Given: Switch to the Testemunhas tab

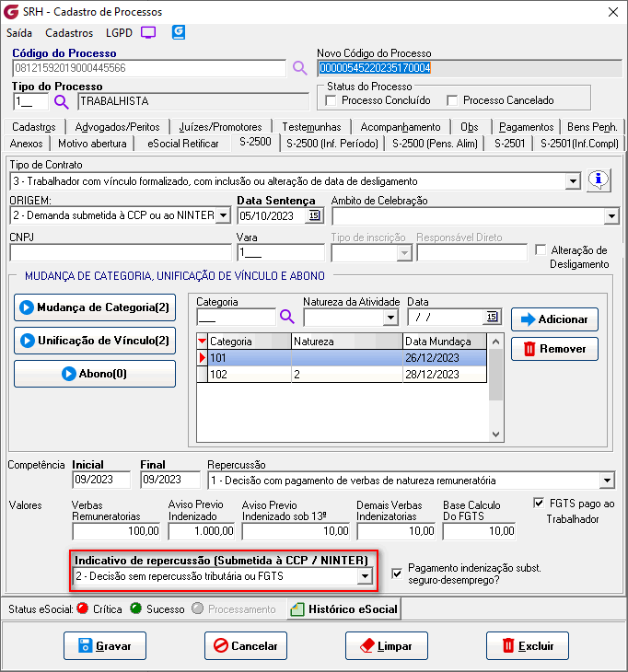Looking at the screenshot, I should coord(311,127).
